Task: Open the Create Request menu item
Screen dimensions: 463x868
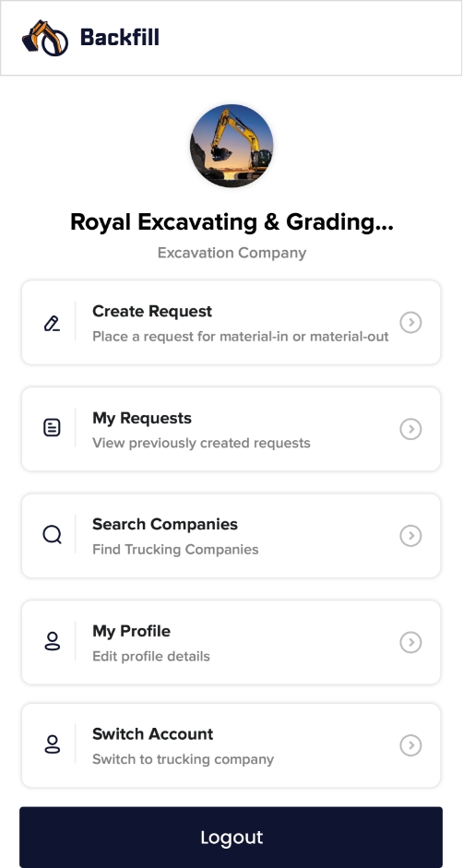Action: tap(231, 322)
